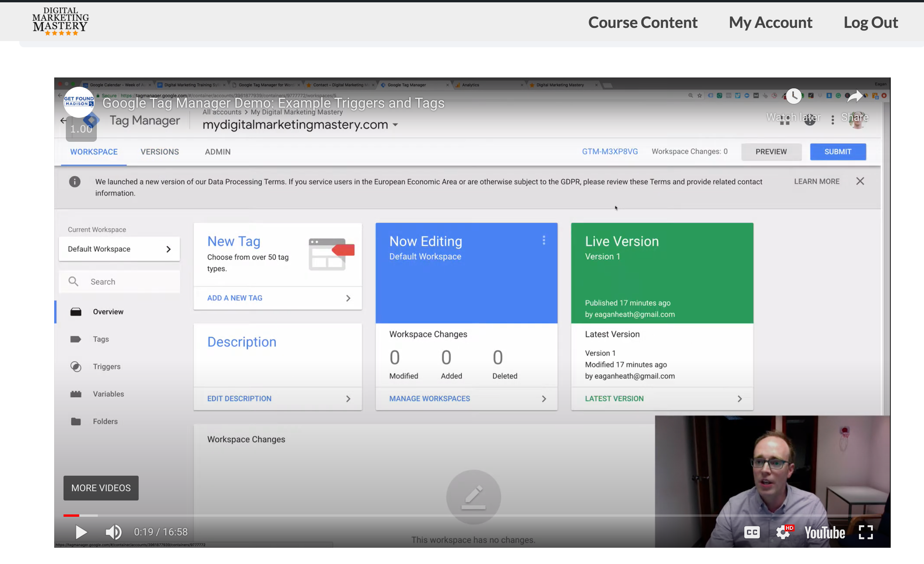Click the Analytics browser tab in the video
Viewport: 924px width, 564px height.
(488, 85)
